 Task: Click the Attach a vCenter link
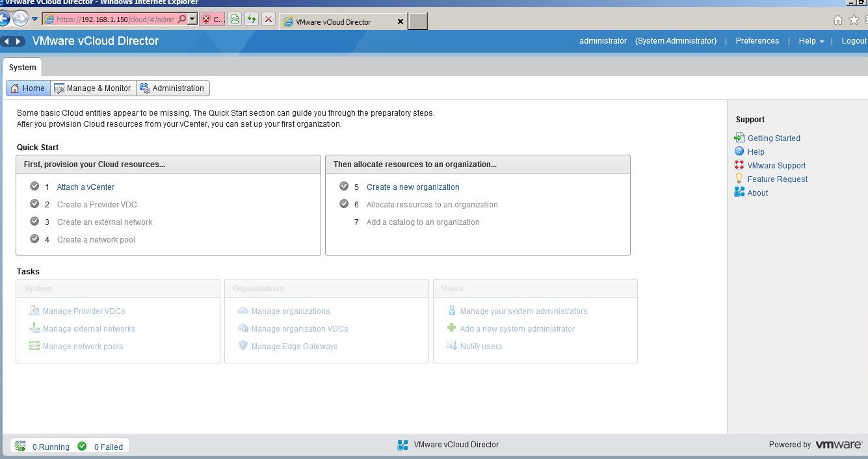click(86, 187)
